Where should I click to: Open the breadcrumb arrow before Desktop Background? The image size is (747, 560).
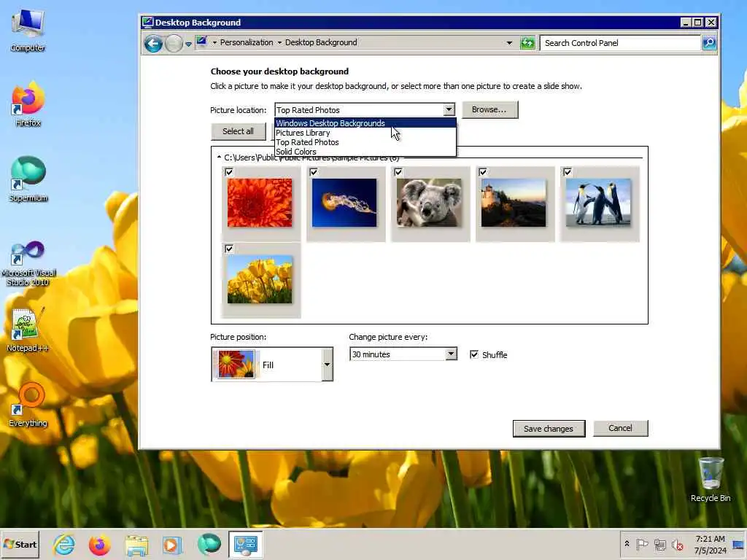point(279,43)
